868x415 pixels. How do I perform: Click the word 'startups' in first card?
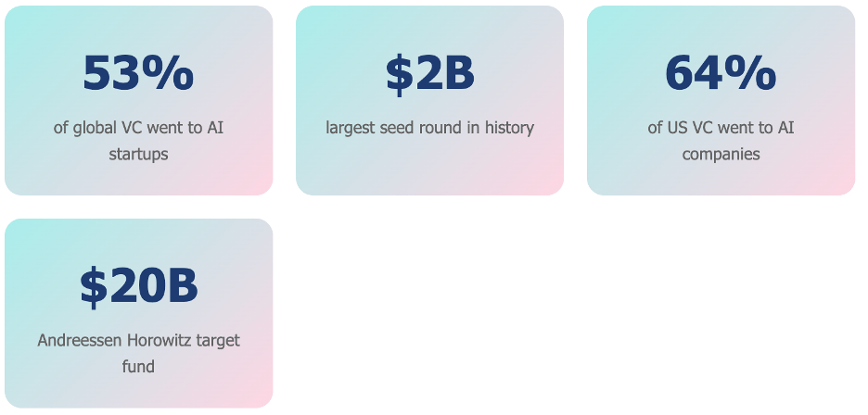[138, 154]
